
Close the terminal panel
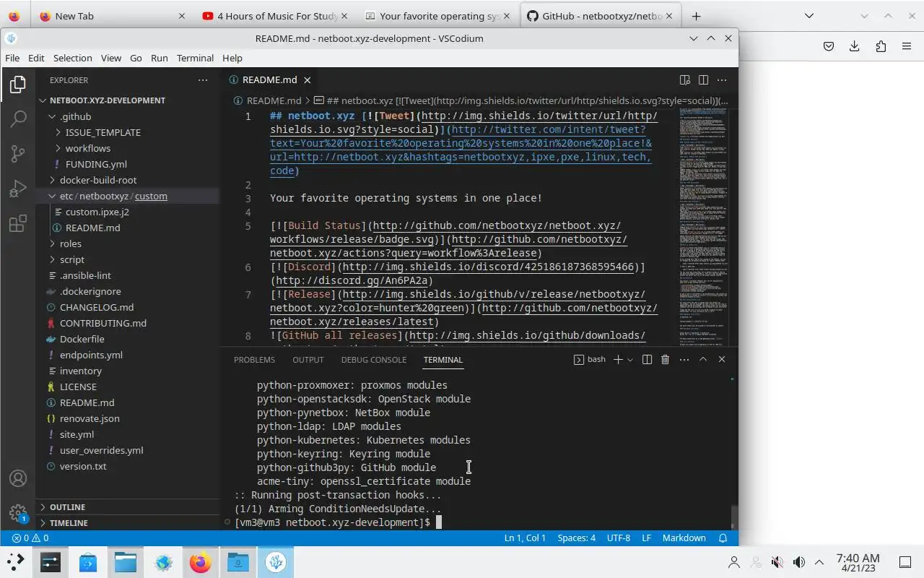[721, 359]
